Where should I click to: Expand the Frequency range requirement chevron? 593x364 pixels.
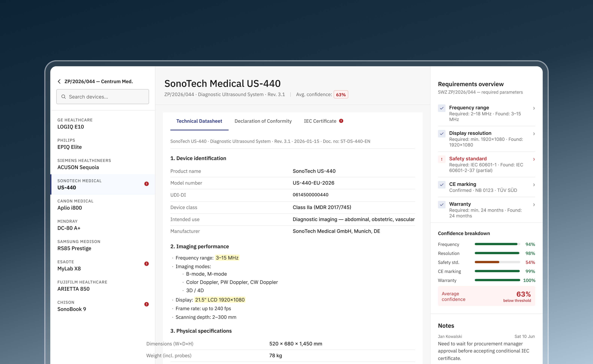tap(534, 108)
